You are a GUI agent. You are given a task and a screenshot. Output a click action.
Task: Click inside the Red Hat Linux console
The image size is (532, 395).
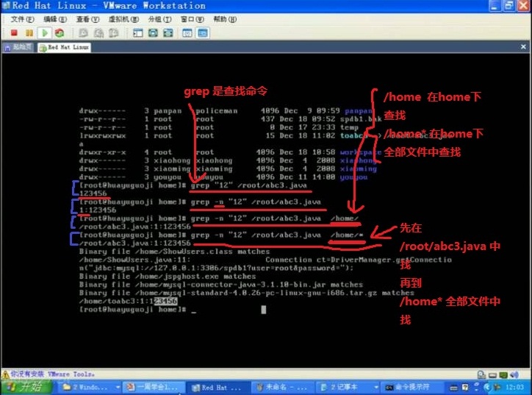265,210
